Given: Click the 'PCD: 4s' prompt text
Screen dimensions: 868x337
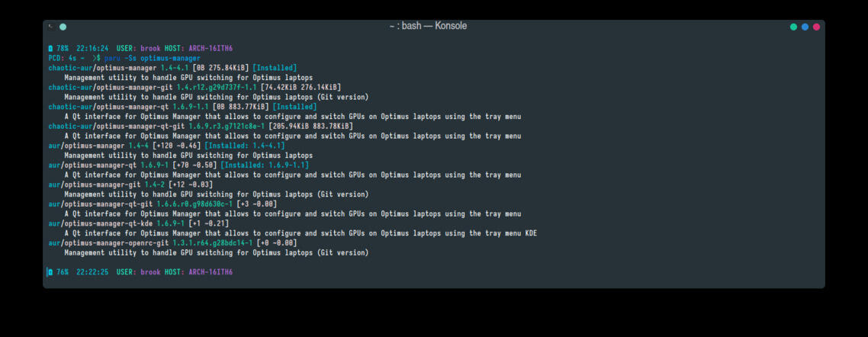Looking at the screenshot, I should coord(62,58).
